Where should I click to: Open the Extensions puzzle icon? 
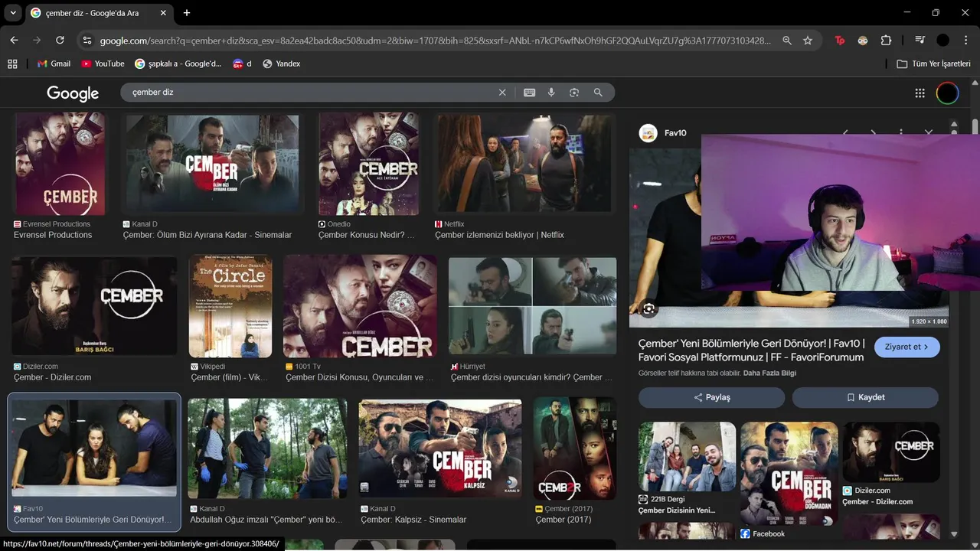[x=887, y=41]
